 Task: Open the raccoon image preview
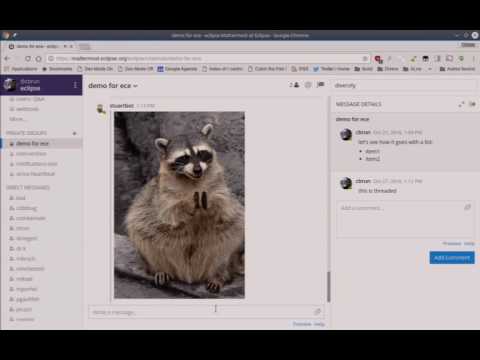point(179,205)
